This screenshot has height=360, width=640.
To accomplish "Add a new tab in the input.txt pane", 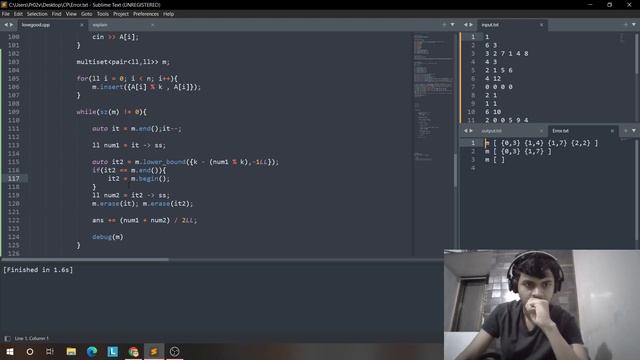I will pyautogui.click(x=626, y=25).
